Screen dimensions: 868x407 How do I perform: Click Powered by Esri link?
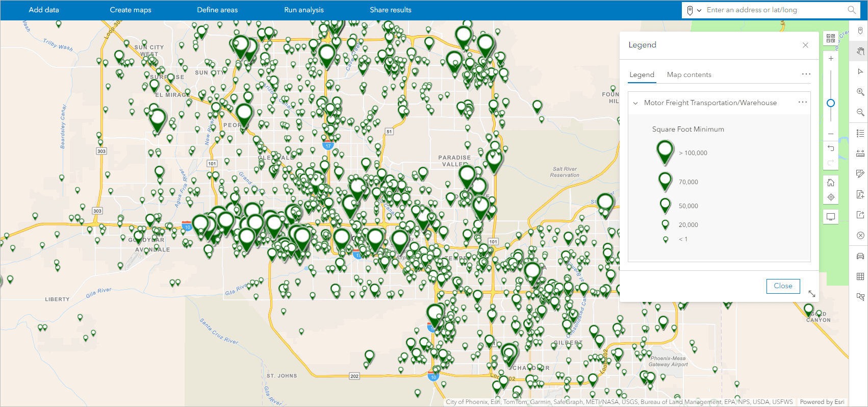tap(822, 402)
